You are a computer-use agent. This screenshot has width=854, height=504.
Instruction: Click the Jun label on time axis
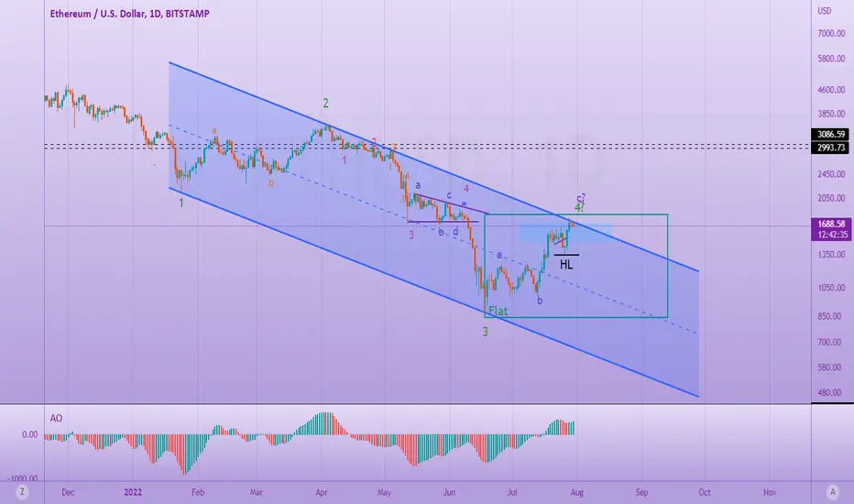(x=449, y=492)
